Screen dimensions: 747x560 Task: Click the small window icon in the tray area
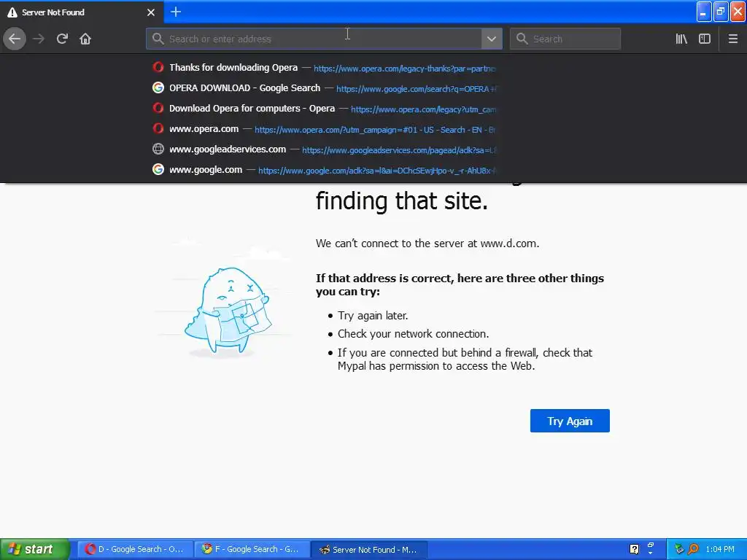tap(650, 547)
